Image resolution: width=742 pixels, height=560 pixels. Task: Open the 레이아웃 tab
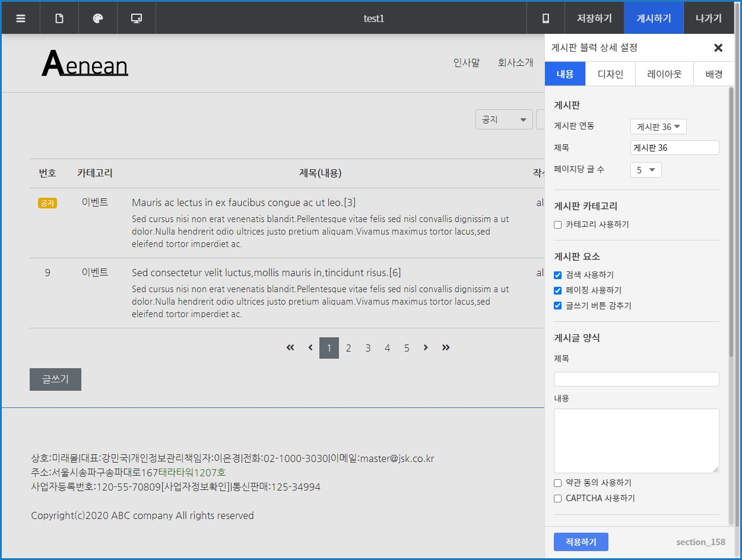[664, 74]
